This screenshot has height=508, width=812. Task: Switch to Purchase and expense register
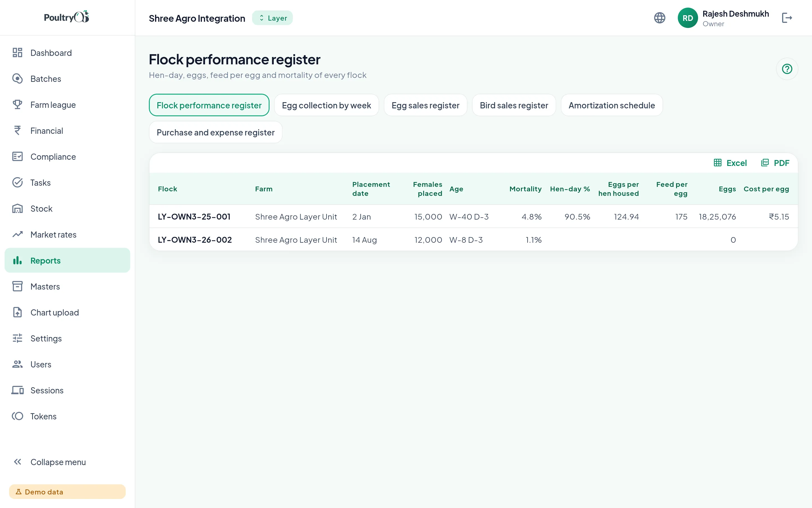[215, 132]
